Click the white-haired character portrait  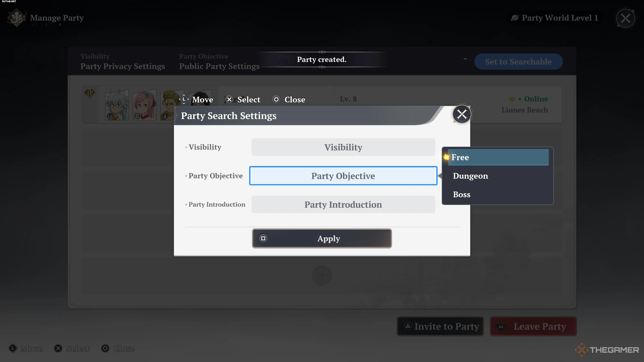point(117,105)
